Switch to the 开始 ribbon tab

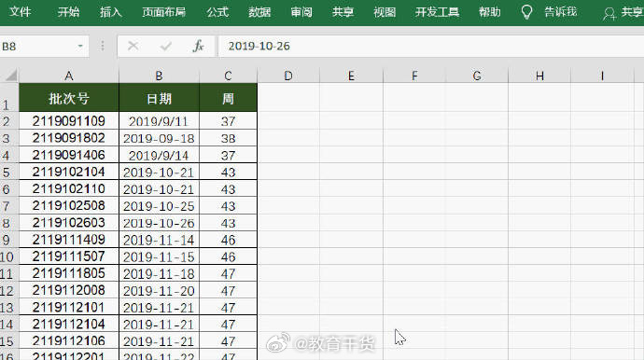click(x=68, y=12)
